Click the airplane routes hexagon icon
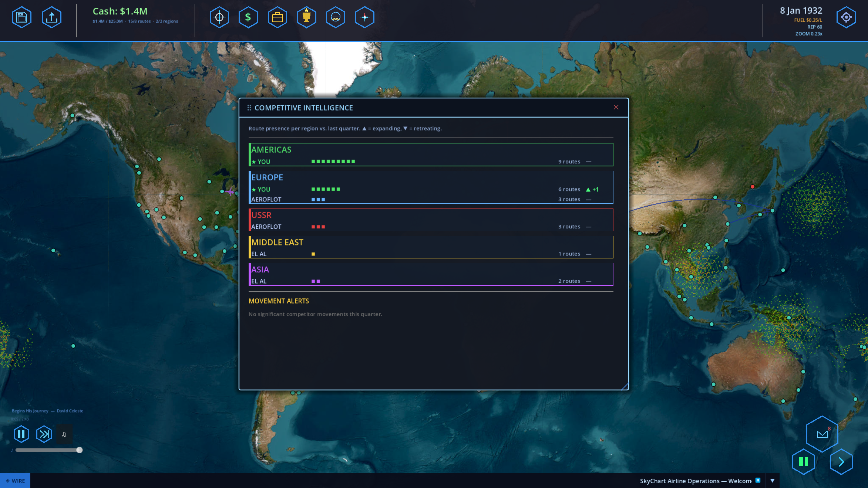Image resolution: width=868 pixels, height=488 pixels. (x=364, y=17)
